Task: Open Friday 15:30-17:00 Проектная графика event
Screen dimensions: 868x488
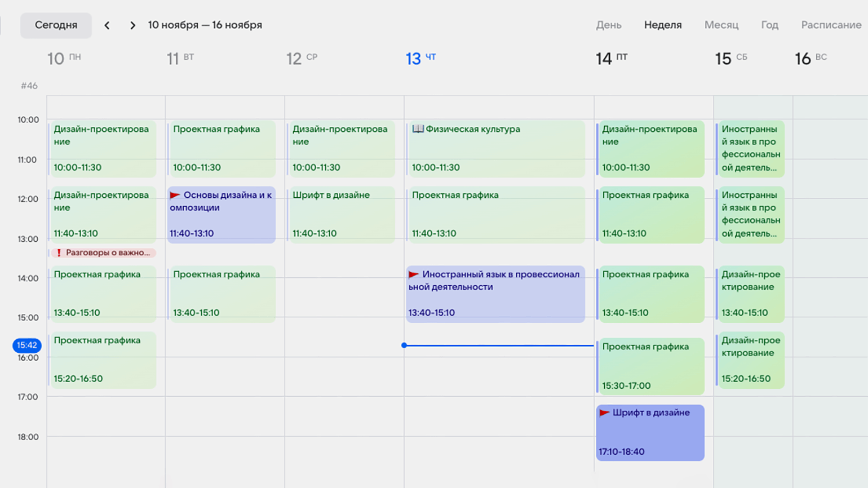Action: (x=650, y=366)
